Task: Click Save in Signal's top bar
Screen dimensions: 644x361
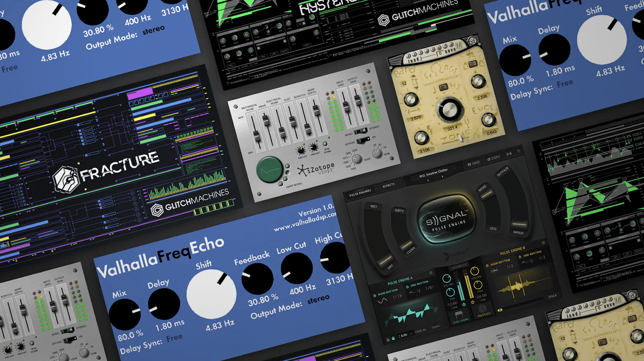Action: coord(474,163)
